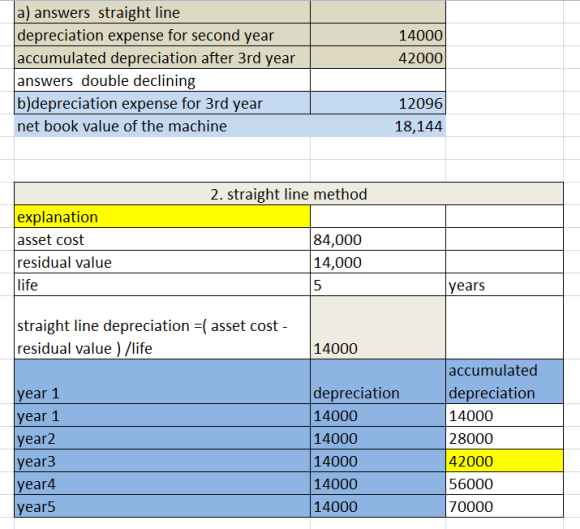Click the year5 row label
This screenshot has height=529, width=580.
(162, 506)
